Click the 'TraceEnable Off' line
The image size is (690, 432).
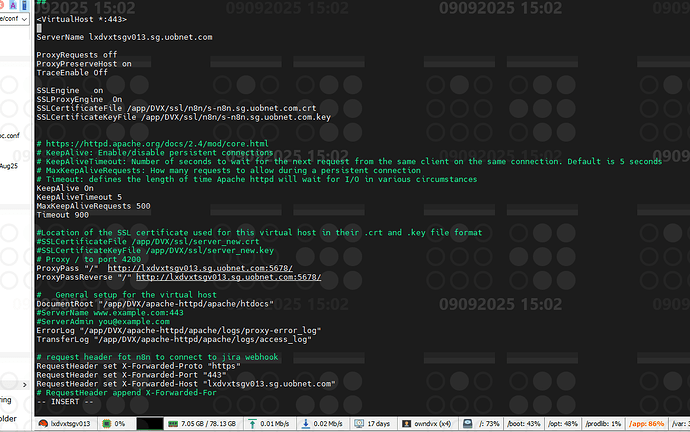coord(72,73)
